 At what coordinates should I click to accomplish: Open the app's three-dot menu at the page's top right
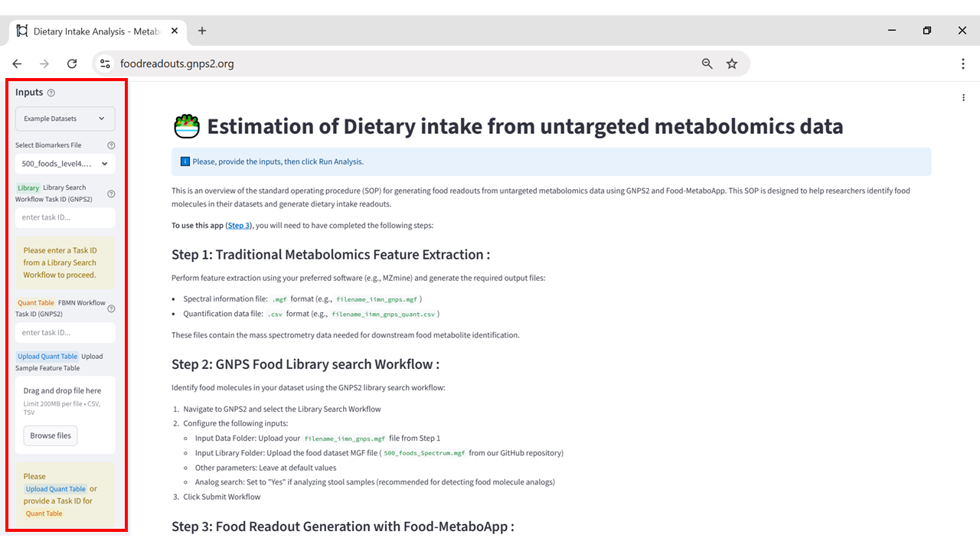click(x=964, y=97)
